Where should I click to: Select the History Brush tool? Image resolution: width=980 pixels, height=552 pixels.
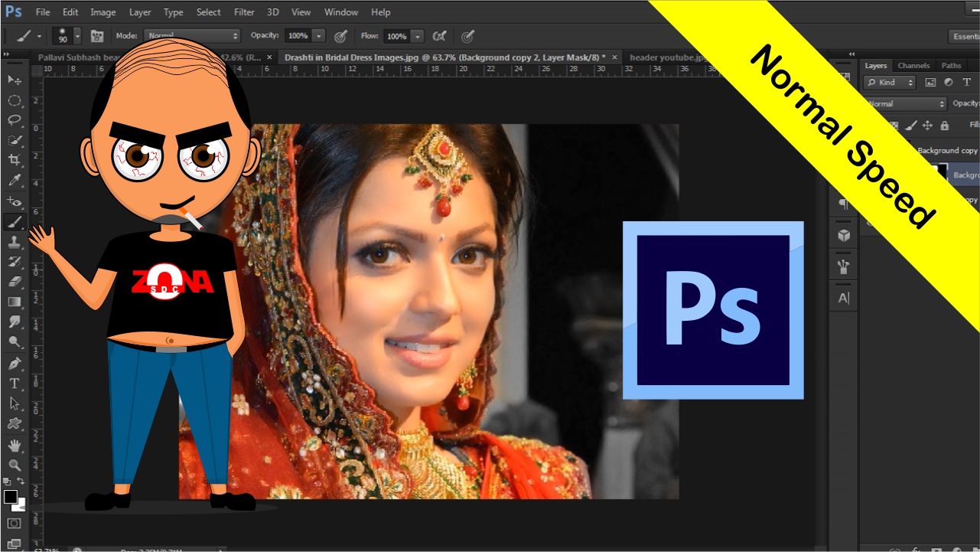pos(15,262)
